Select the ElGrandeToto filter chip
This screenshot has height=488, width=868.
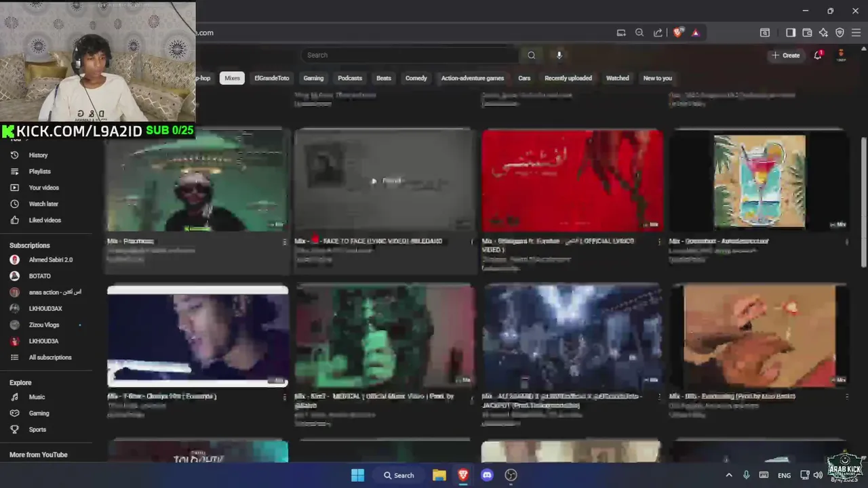272,78
